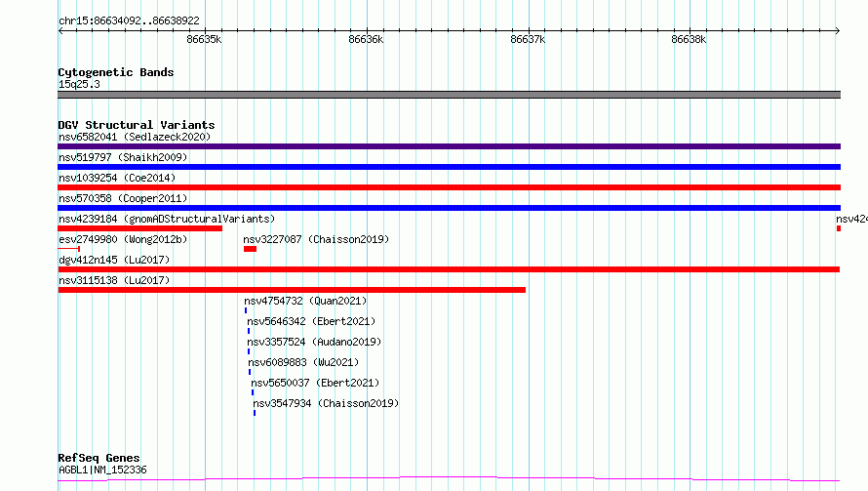Click the red nsv3115138 variant bar
The image size is (868, 491).
pyautogui.click(x=292, y=290)
